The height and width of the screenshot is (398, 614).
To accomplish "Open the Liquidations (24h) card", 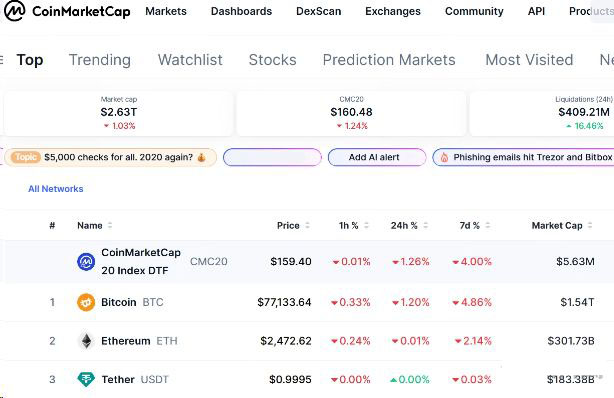I will pos(542,113).
